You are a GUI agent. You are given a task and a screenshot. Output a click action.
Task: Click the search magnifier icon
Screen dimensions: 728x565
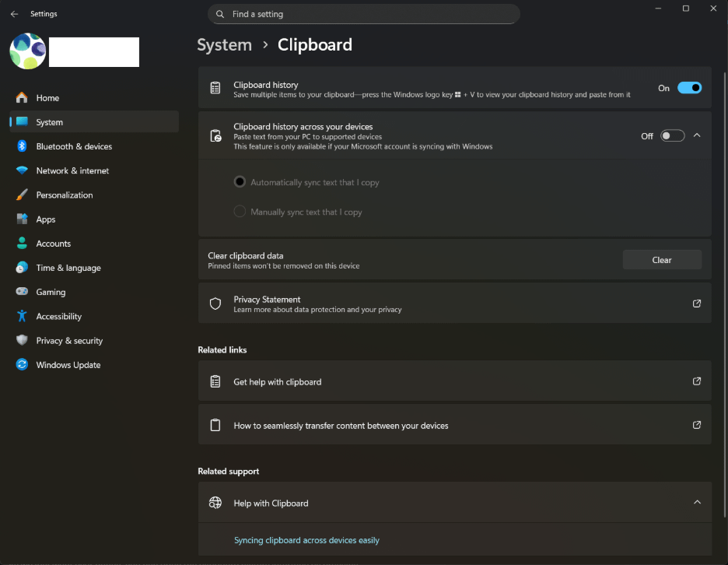point(221,14)
